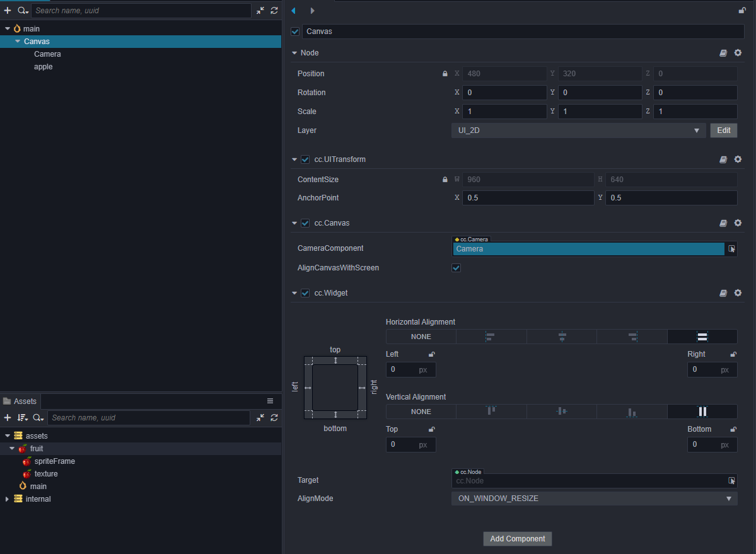Select vertical align middle option
The width and height of the screenshot is (756, 554).
[562, 412]
